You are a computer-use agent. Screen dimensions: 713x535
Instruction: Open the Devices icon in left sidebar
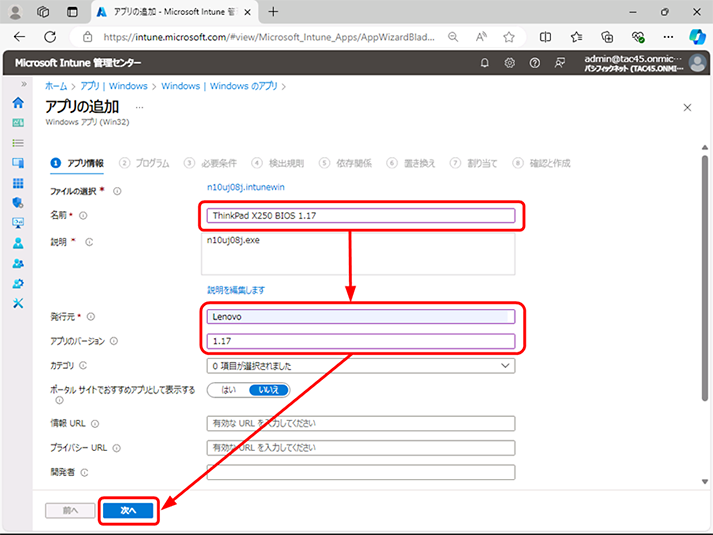(x=18, y=163)
